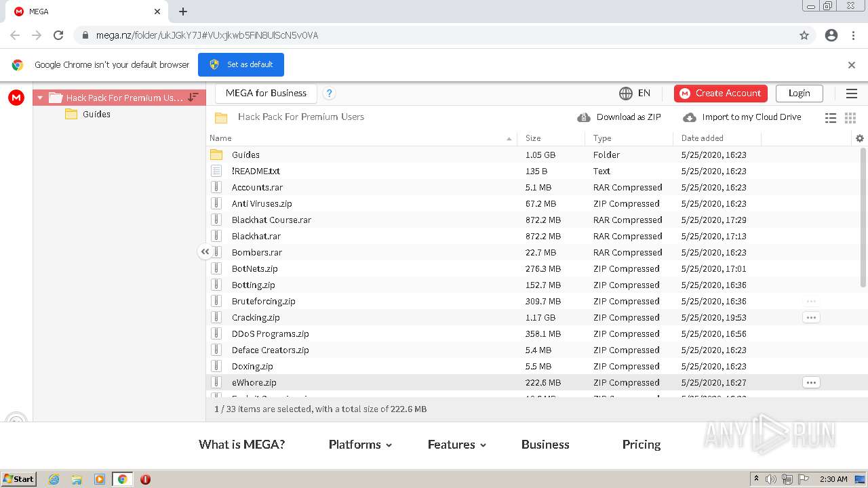Open a new browser tab
This screenshot has height=488, width=868.
pos(183,12)
